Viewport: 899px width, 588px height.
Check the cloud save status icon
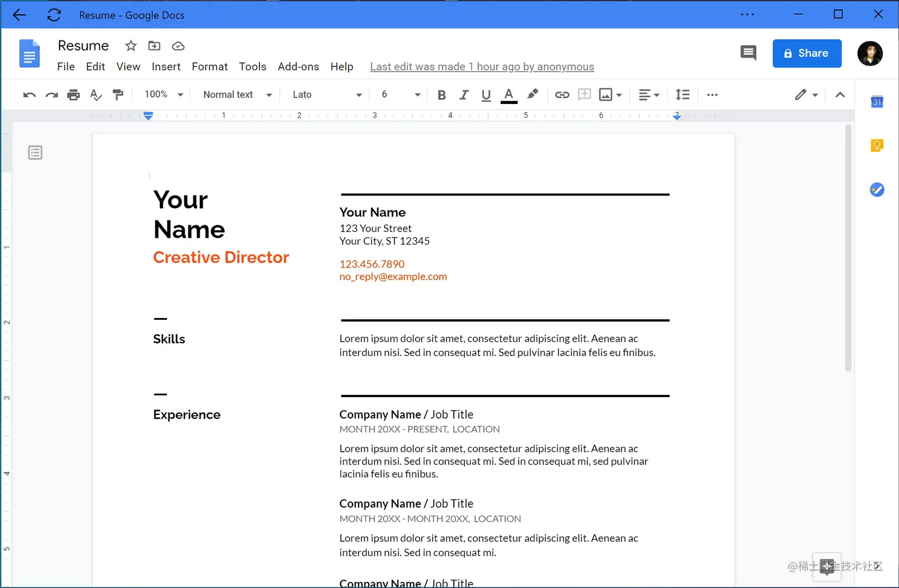(x=178, y=46)
